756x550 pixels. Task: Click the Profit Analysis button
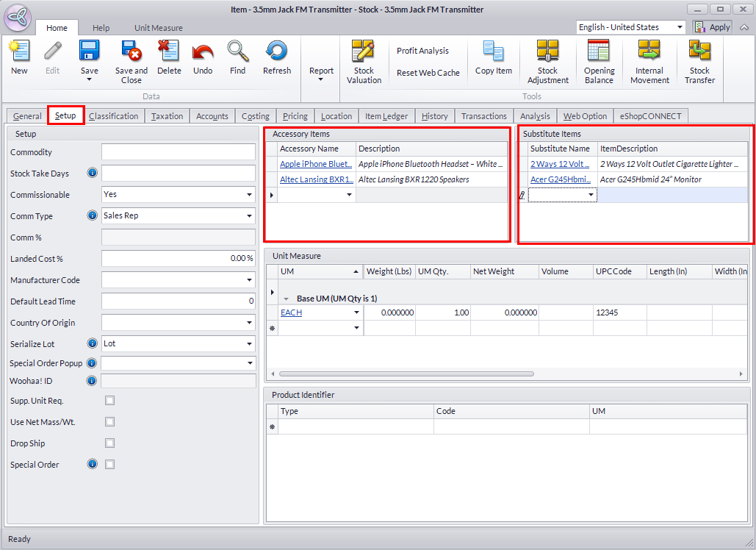(x=422, y=51)
